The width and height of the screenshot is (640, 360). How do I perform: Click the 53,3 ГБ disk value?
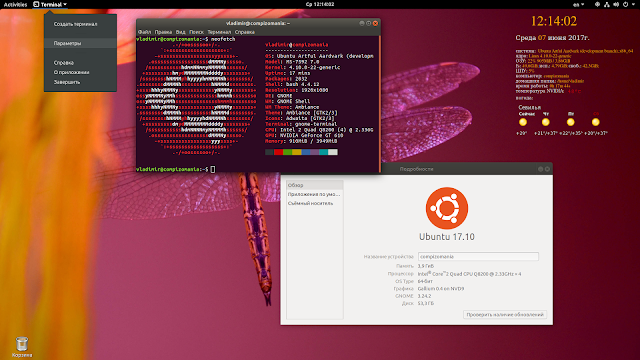coord(426,304)
